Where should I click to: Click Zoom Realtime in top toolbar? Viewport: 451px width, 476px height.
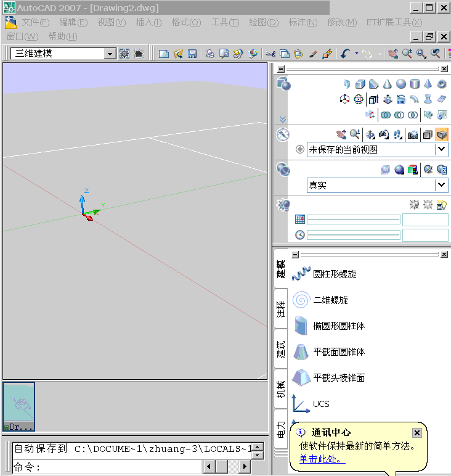[x=407, y=54]
